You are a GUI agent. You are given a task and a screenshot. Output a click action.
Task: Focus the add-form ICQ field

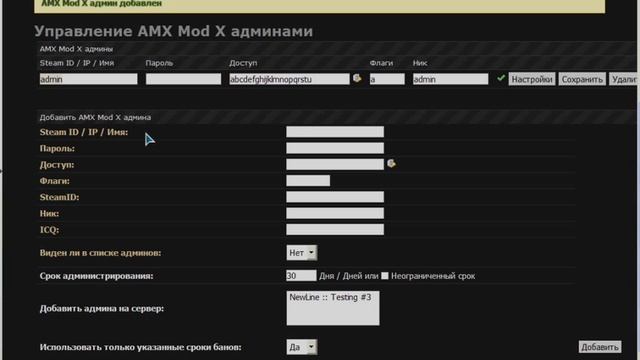pos(335,229)
